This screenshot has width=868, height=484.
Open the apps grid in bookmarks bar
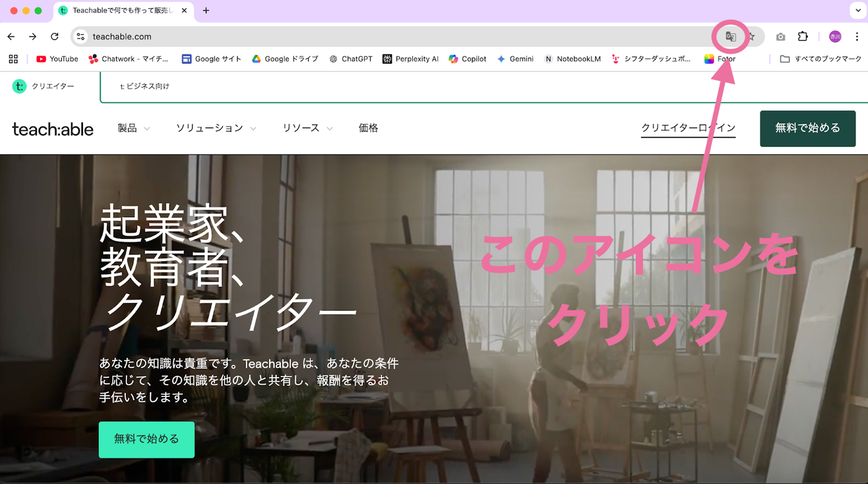pyautogui.click(x=13, y=59)
